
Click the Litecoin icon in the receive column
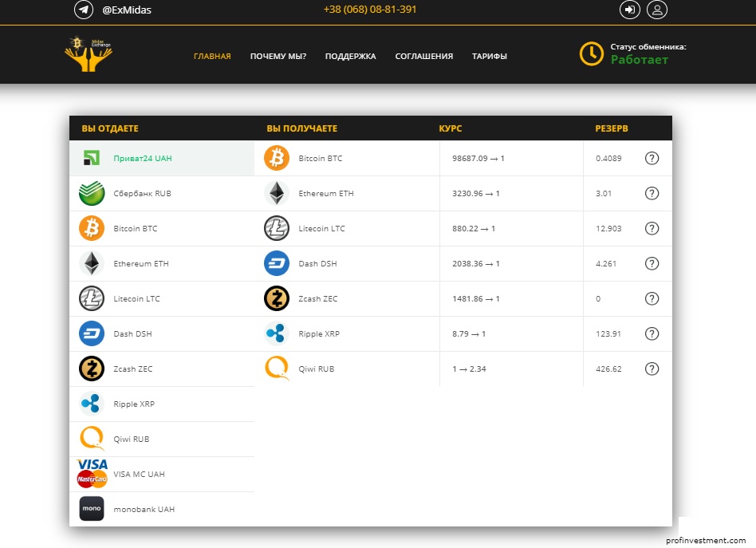click(277, 229)
